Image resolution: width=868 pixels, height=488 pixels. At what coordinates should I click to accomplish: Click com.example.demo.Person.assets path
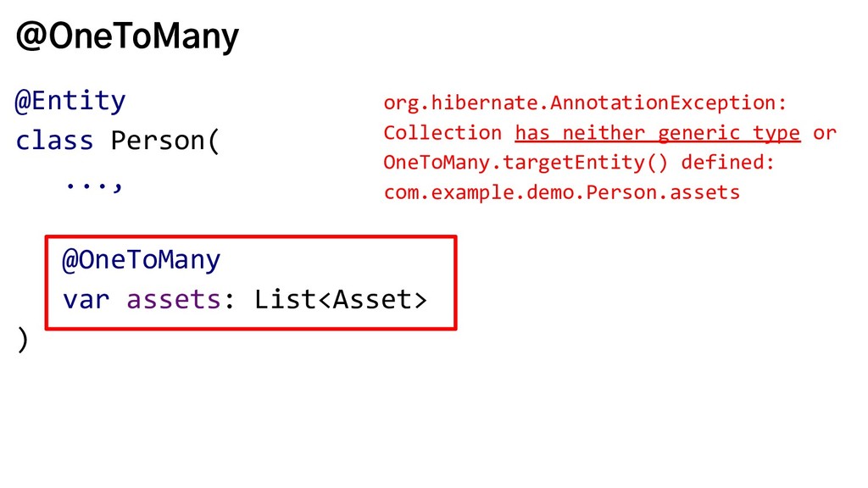tap(562, 192)
